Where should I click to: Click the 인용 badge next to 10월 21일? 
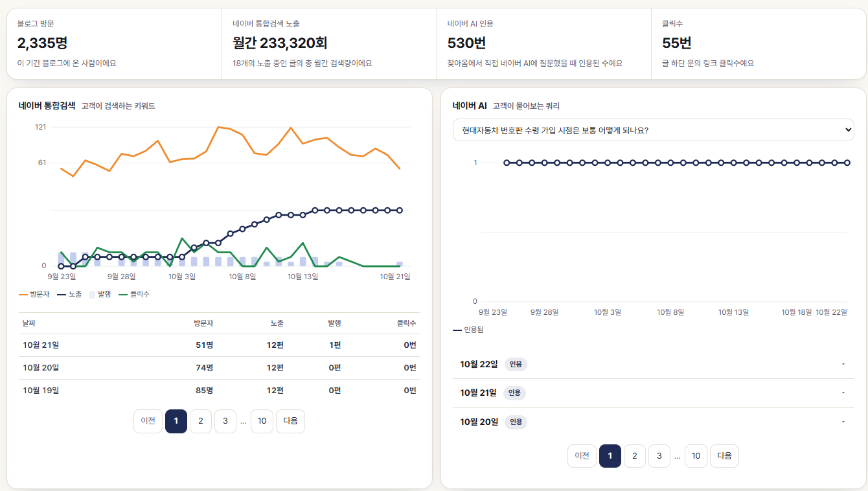[516, 393]
